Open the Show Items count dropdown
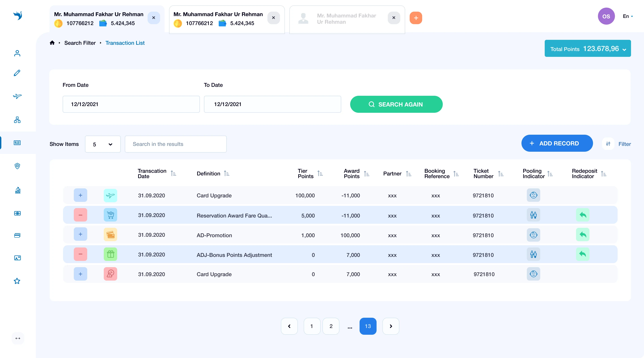This screenshot has height=358, width=644. click(103, 144)
